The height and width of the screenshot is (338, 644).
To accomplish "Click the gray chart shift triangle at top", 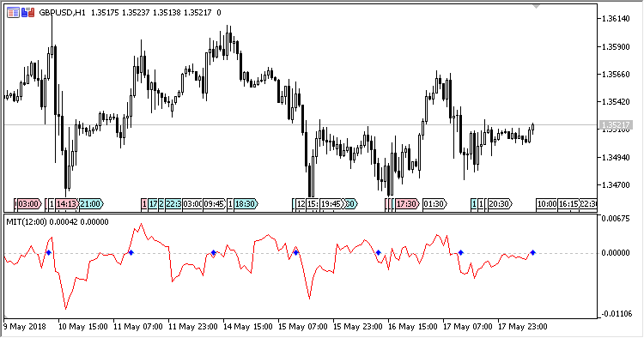I will click(x=536, y=7).
